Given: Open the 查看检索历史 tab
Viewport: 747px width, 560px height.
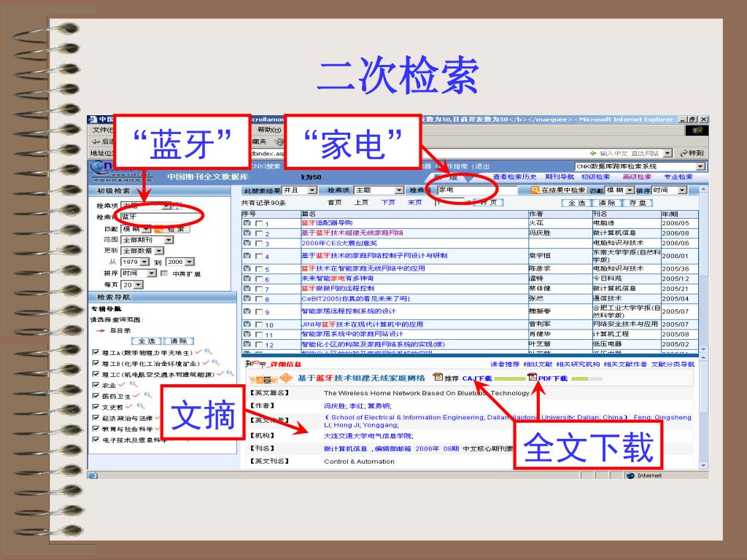Looking at the screenshot, I should click(x=514, y=176).
